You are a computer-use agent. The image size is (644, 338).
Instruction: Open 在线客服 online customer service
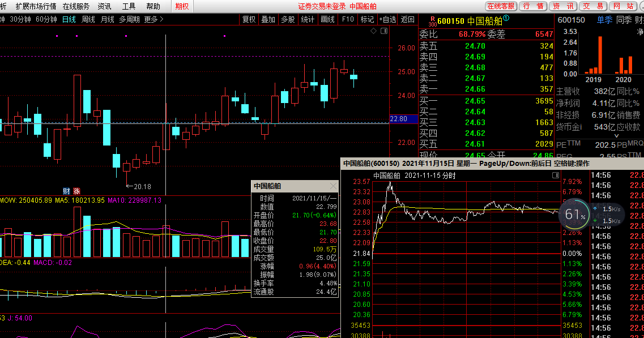pyautogui.click(x=501, y=6)
